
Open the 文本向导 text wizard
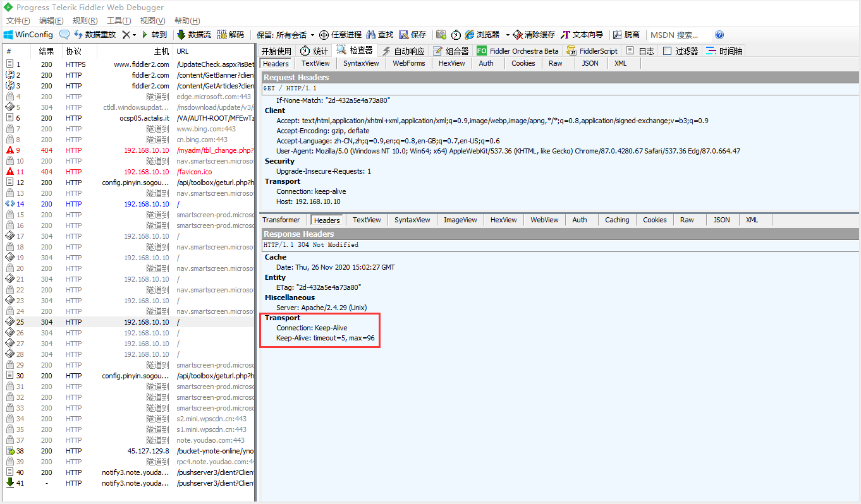(x=582, y=35)
